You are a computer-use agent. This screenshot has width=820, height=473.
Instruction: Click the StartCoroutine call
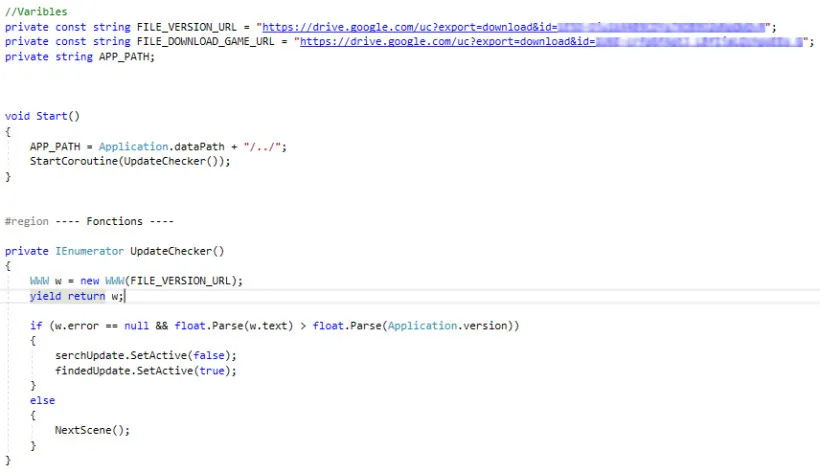[74, 161]
